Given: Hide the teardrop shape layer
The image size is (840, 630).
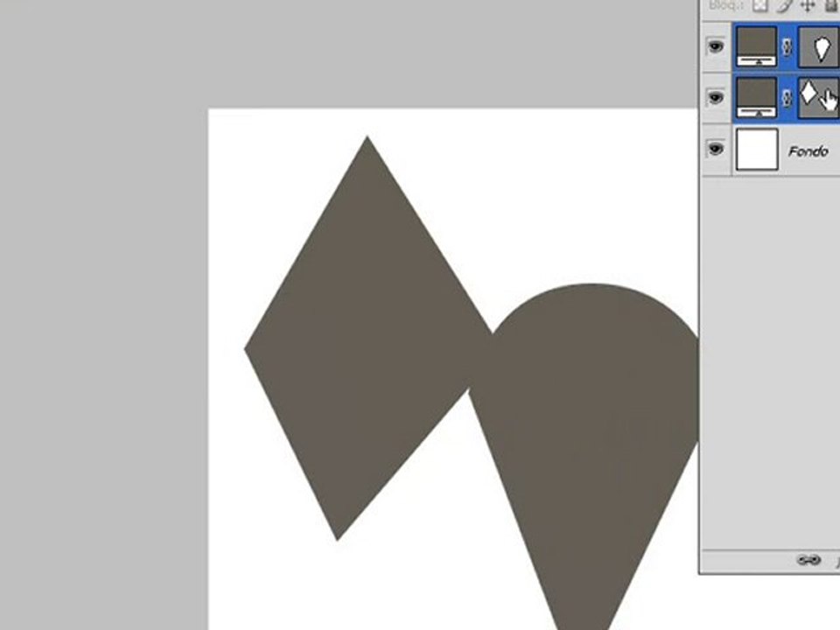Looking at the screenshot, I should tap(716, 46).
